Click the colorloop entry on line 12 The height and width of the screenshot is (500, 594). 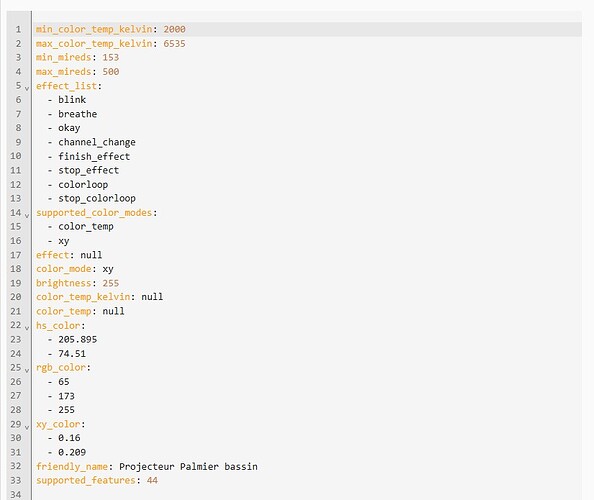[83, 185]
